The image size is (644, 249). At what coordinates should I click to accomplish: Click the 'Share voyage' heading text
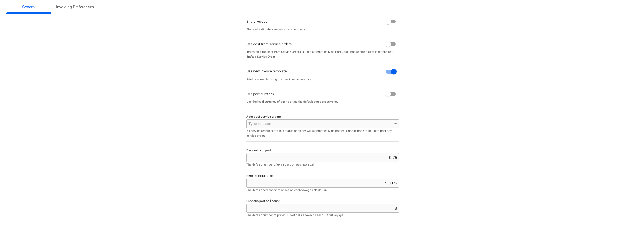pyautogui.click(x=257, y=22)
